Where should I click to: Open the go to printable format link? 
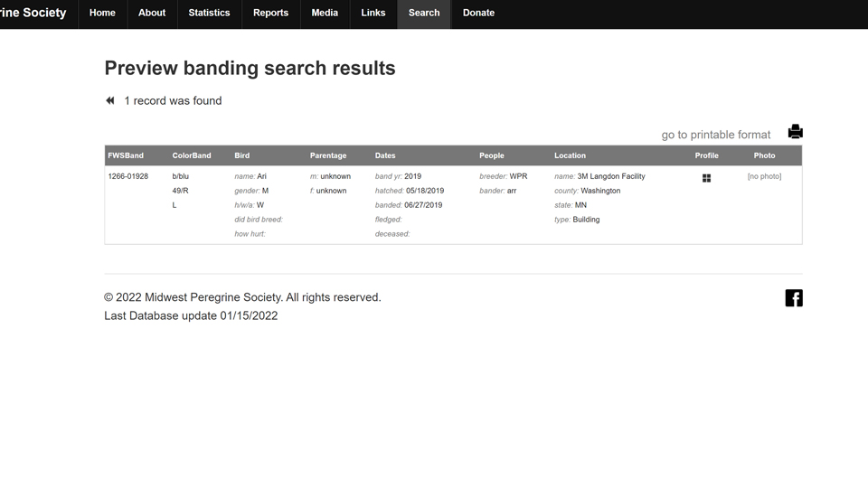[716, 135]
